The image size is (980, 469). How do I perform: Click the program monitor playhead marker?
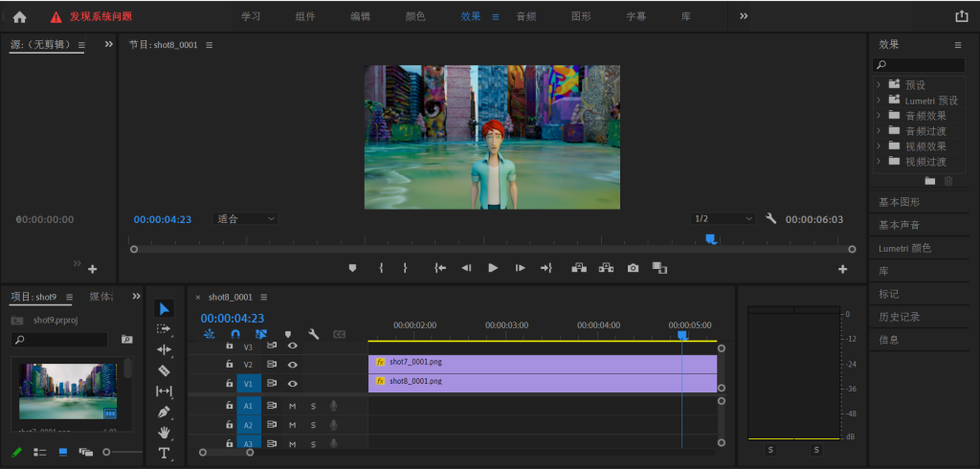[710, 238]
